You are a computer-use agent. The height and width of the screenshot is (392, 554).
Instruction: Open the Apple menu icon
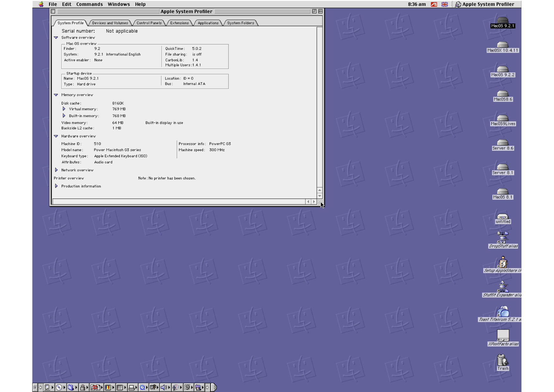[x=41, y=4]
